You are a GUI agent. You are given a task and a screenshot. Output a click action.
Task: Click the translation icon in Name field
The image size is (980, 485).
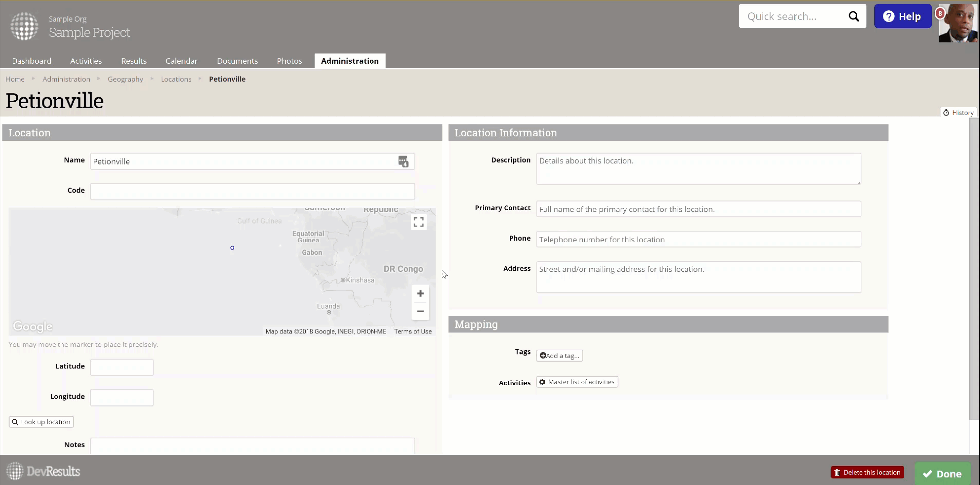(403, 161)
